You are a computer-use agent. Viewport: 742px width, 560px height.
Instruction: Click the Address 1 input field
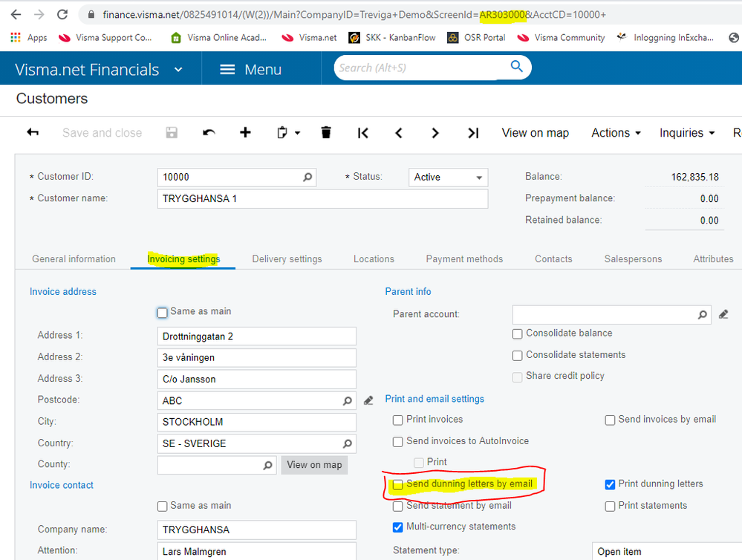tap(256, 336)
